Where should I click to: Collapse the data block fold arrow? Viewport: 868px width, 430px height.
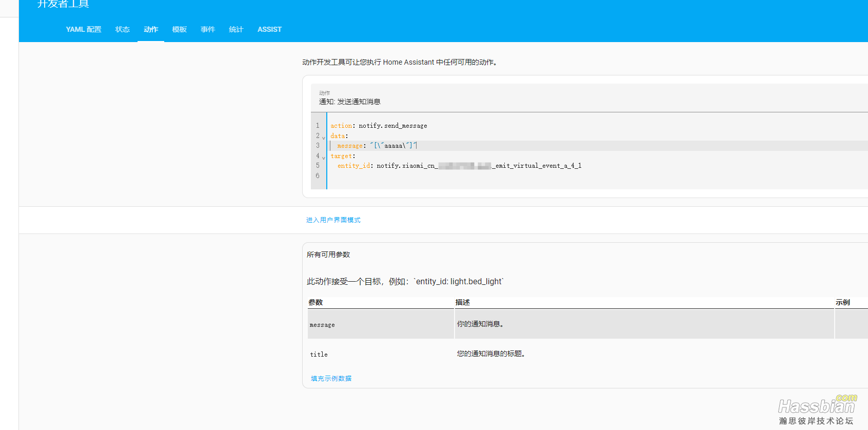click(324, 137)
